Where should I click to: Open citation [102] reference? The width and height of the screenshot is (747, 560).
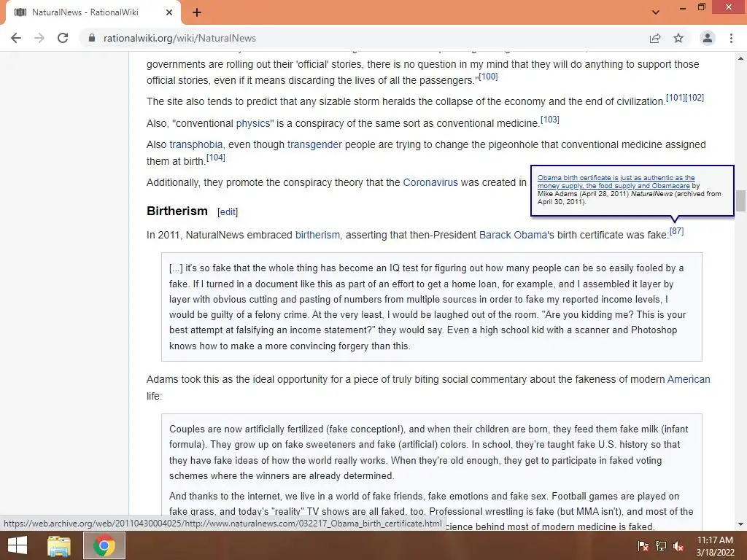point(694,98)
